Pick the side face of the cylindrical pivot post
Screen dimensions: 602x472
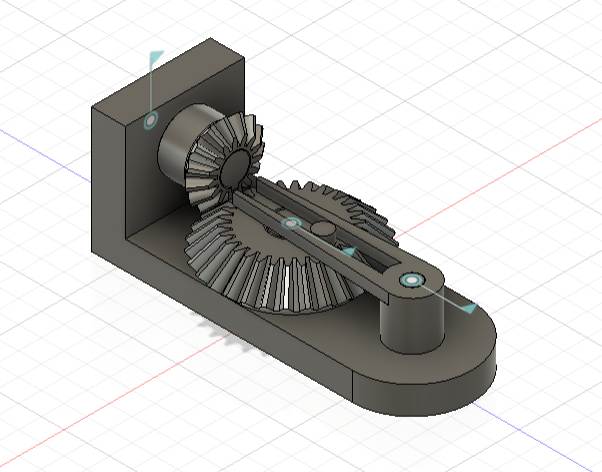pyautogui.click(x=411, y=323)
